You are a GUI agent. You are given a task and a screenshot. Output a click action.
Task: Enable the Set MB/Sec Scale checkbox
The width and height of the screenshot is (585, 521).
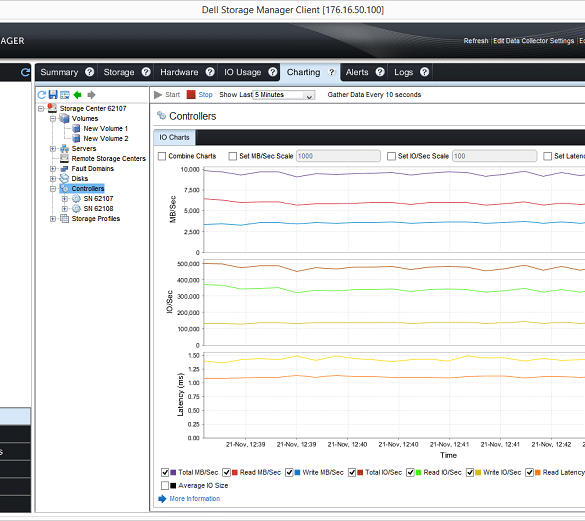(233, 156)
